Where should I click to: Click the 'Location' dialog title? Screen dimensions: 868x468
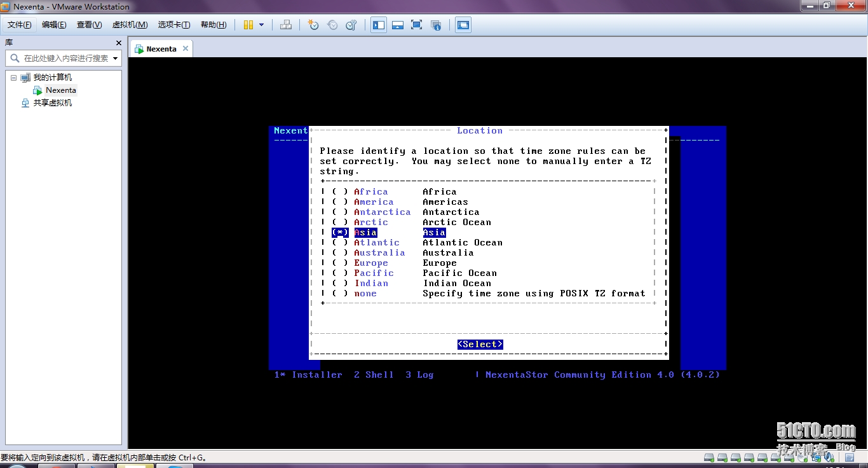[x=480, y=131]
